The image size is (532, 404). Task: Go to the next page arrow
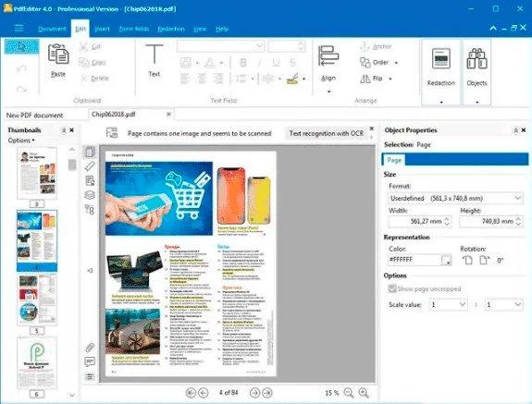[x=254, y=393]
